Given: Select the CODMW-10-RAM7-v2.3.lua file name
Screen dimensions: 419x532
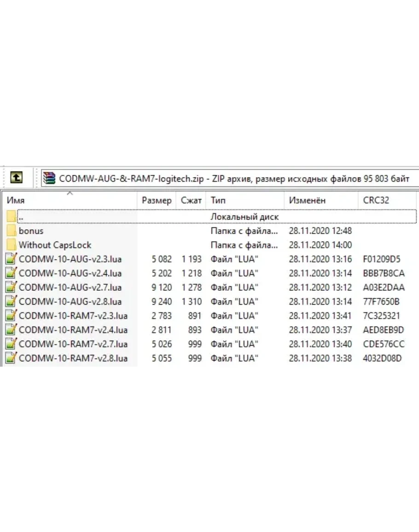Looking at the screenshot, I should 73,316.
